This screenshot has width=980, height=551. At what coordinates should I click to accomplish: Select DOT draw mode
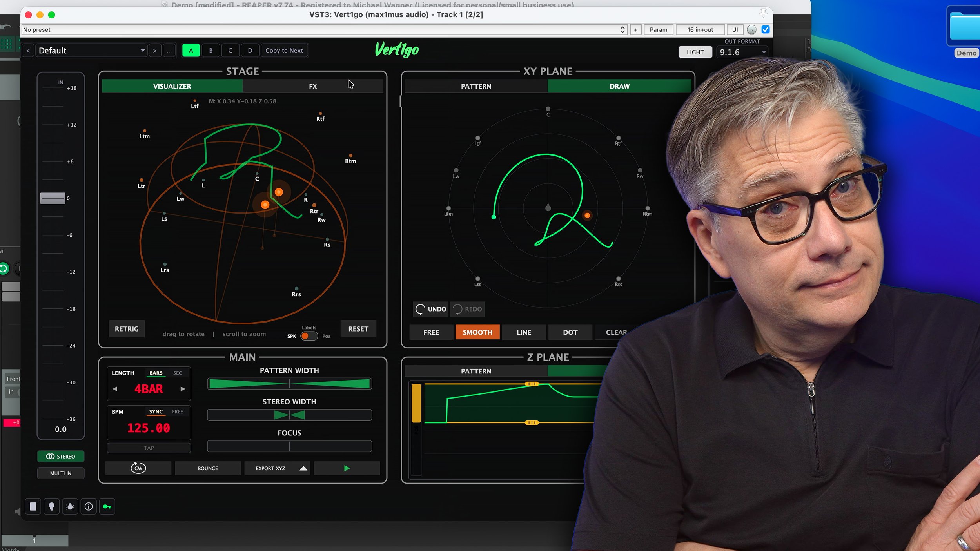click(570, 332)
